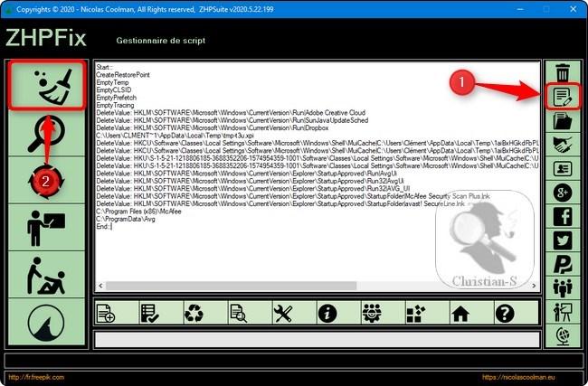The height and width of the screenshot is (386, 588).
Task: Select the circular arrows update icon
Action: click(x=46, y=181)
